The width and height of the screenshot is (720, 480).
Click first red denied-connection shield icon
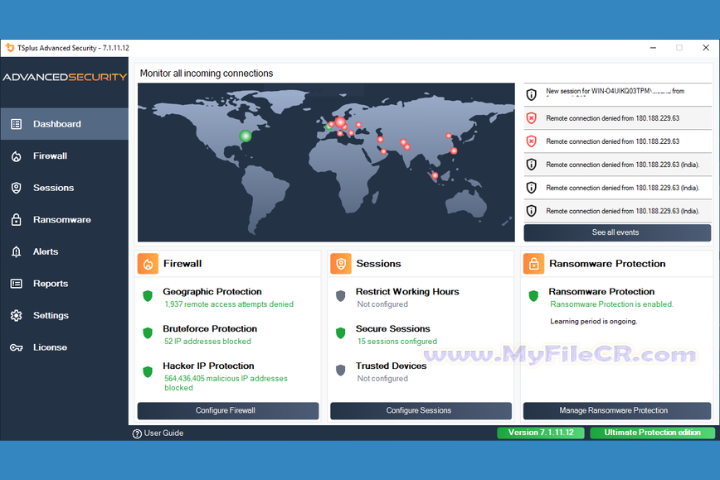(531, 118)
